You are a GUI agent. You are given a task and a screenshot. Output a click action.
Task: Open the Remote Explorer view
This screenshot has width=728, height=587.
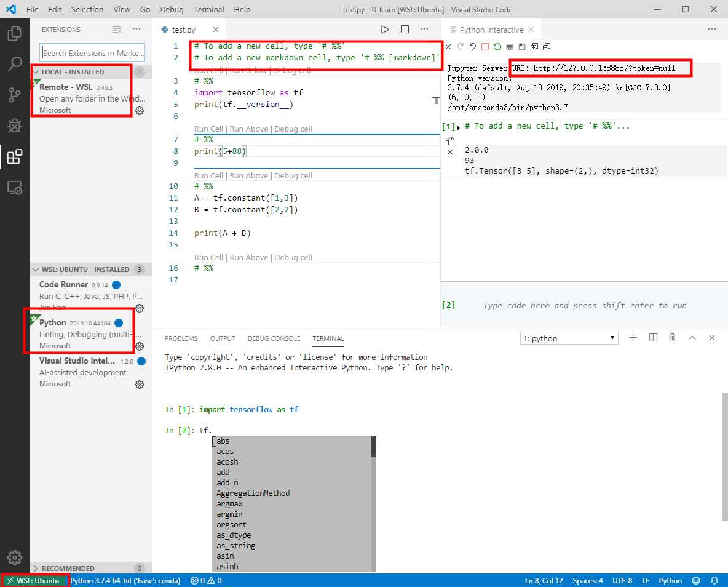coord(14,188)
